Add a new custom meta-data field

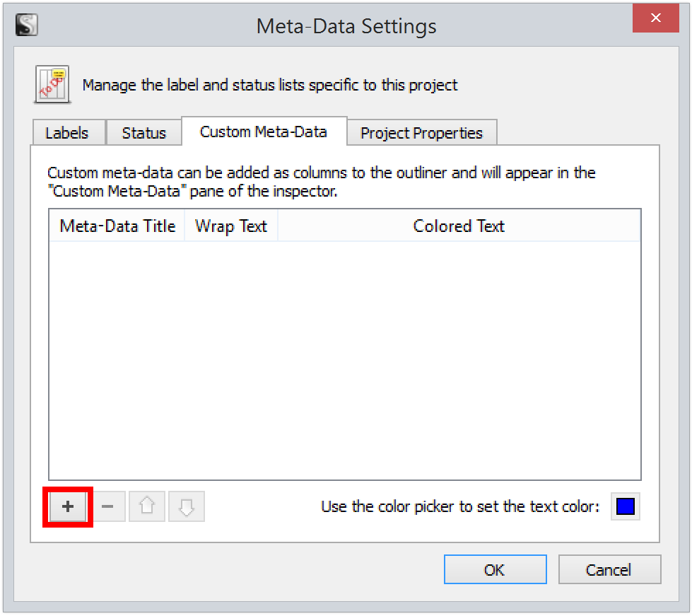[68, 507]
